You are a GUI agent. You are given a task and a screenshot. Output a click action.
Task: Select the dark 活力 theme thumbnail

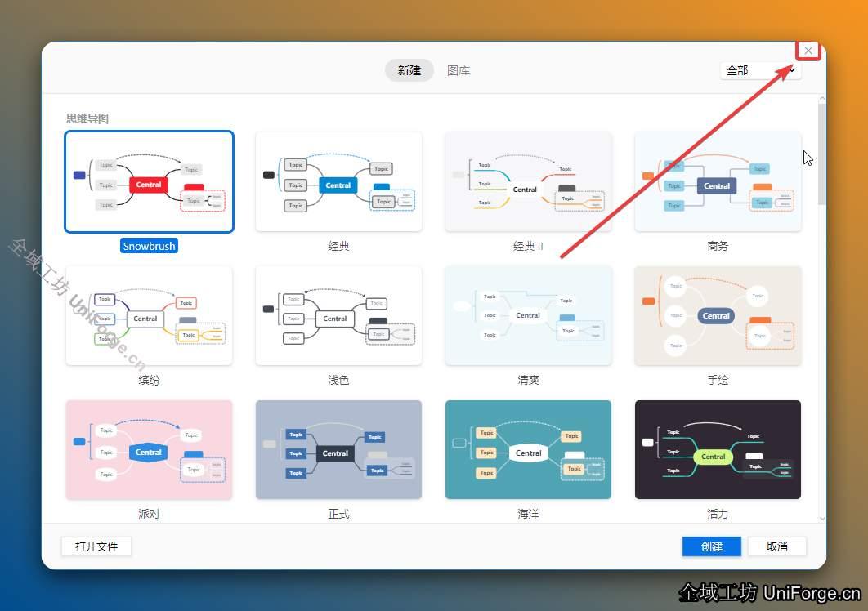click(x=718, y=449)
